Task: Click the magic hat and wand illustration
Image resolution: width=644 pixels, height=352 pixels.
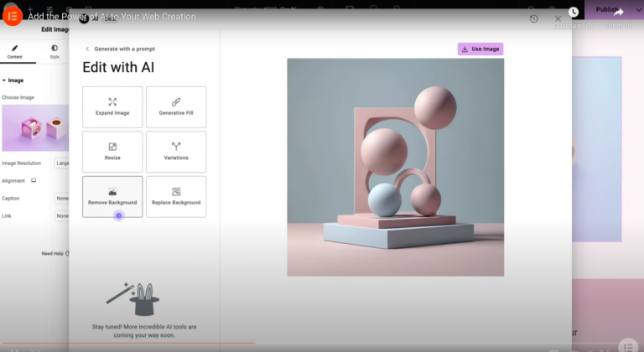Action: click(133, 299)
